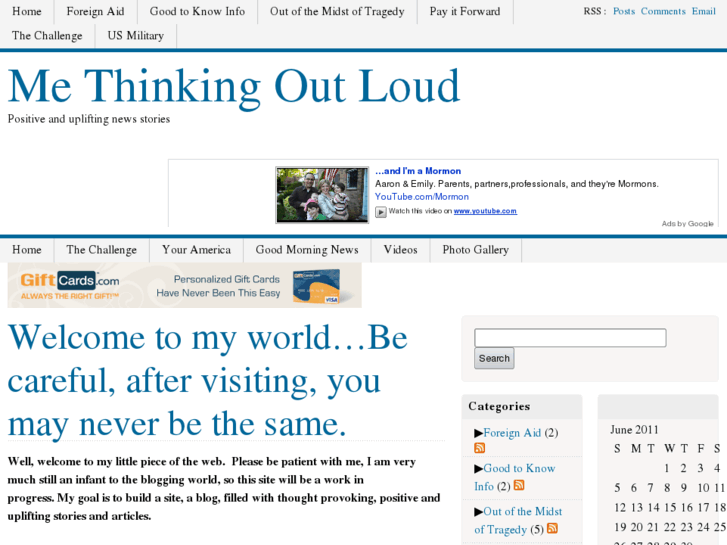Open the Foreign Aid category link in sidebar
Viewport: 727px width, 545px height.
(512, 433)
